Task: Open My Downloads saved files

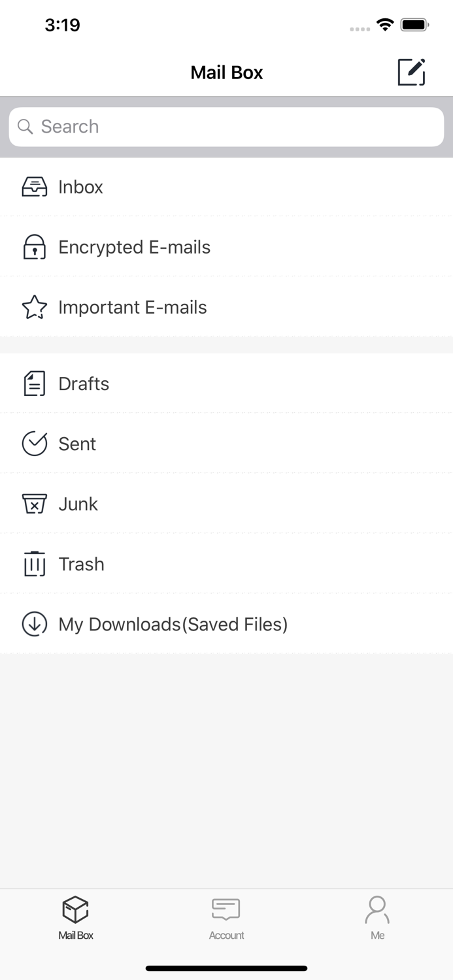Action: (x=173, y=624)
